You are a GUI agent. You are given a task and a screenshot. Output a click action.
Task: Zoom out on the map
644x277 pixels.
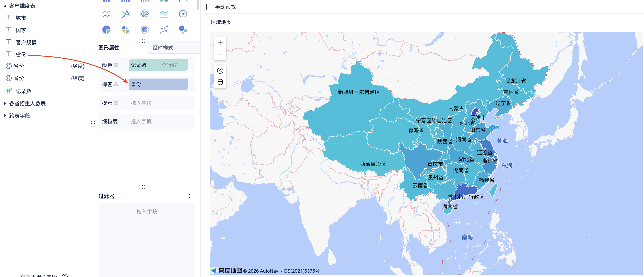[x=220, y=54]
